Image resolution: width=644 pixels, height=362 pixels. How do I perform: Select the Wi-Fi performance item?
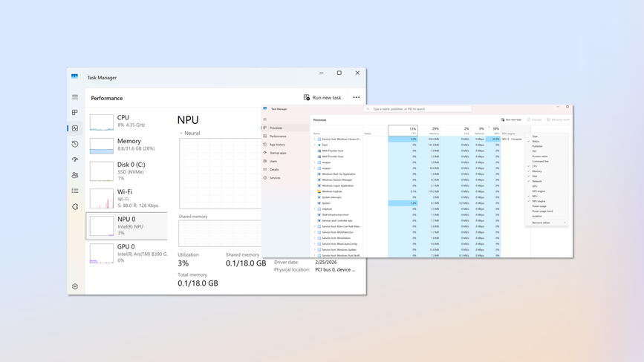tap(127, 198)
